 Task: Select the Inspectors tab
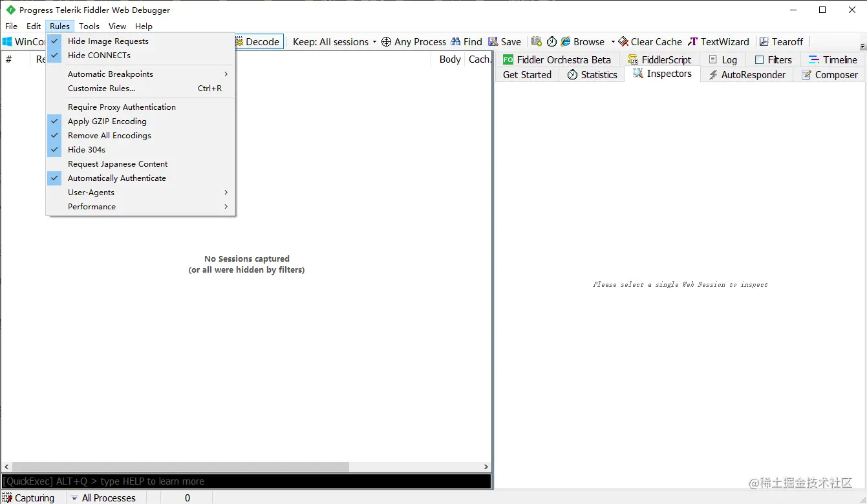click(663, 74)
